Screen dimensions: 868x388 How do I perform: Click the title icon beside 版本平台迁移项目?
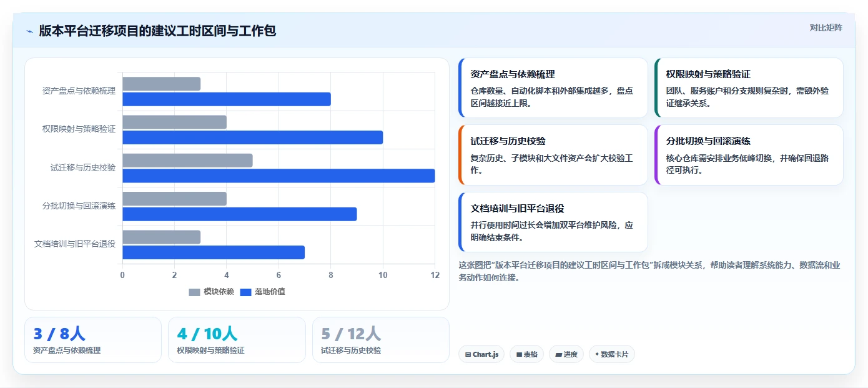point(29,31)
